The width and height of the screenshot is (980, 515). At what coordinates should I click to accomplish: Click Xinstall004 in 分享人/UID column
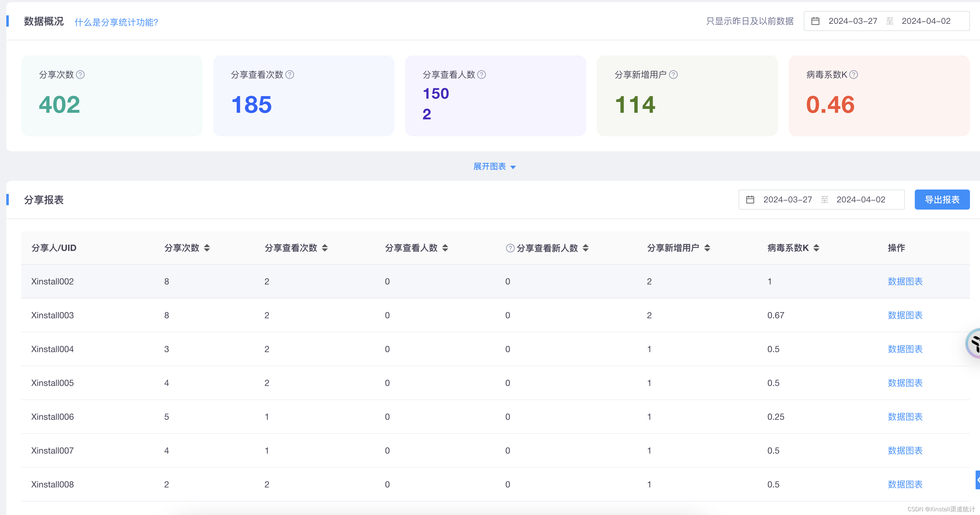pos(52,349)
